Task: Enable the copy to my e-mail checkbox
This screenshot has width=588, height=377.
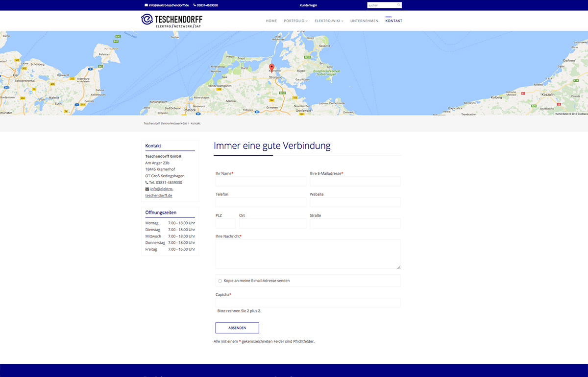Action: [x=220, y=281]
